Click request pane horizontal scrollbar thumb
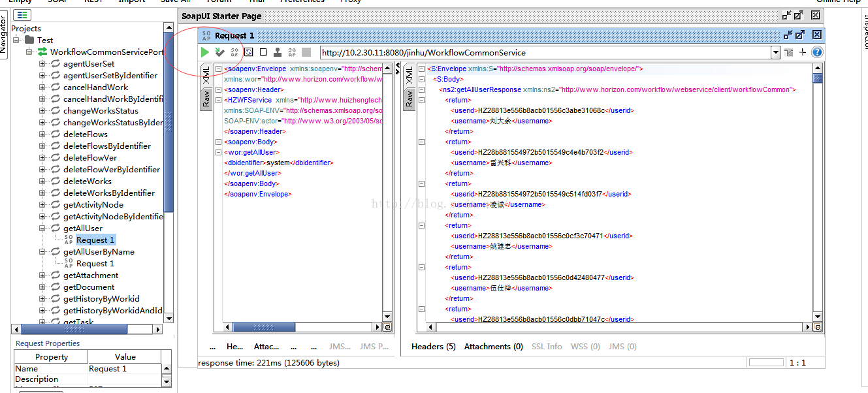Viewport: 868px width, 393px height. point(265,327)
